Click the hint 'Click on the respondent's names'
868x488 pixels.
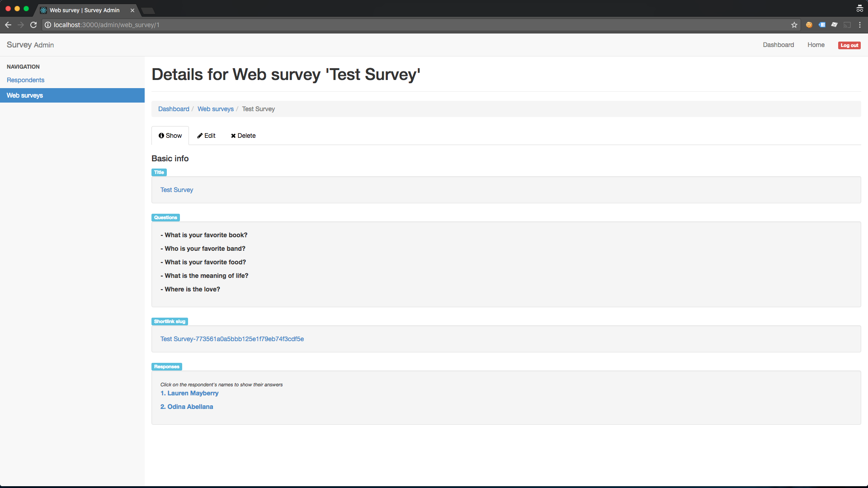pos(222,385)
